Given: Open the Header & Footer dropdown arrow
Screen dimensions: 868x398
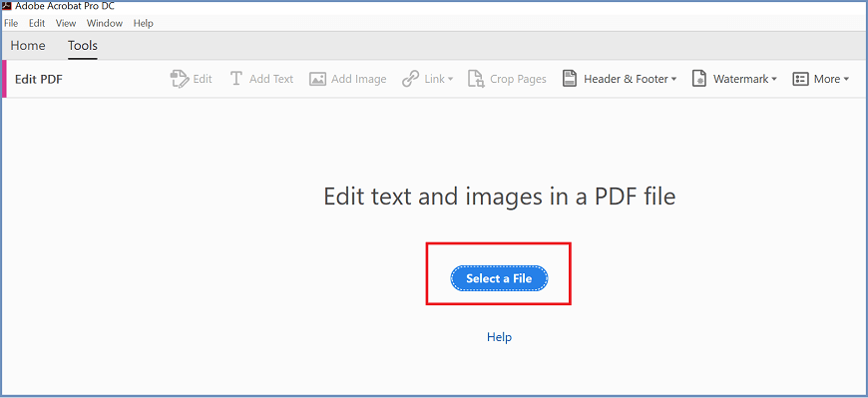Looking at the screenshot, I should click(x=673, y=80).
